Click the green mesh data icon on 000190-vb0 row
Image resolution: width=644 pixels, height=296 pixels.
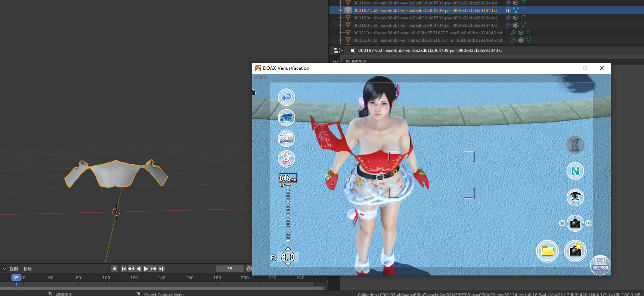click(x=523, y=25)
